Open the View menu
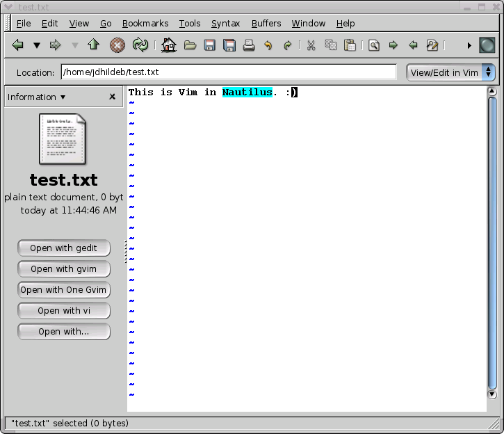This screenshot has width=504, height=434. 79,24
